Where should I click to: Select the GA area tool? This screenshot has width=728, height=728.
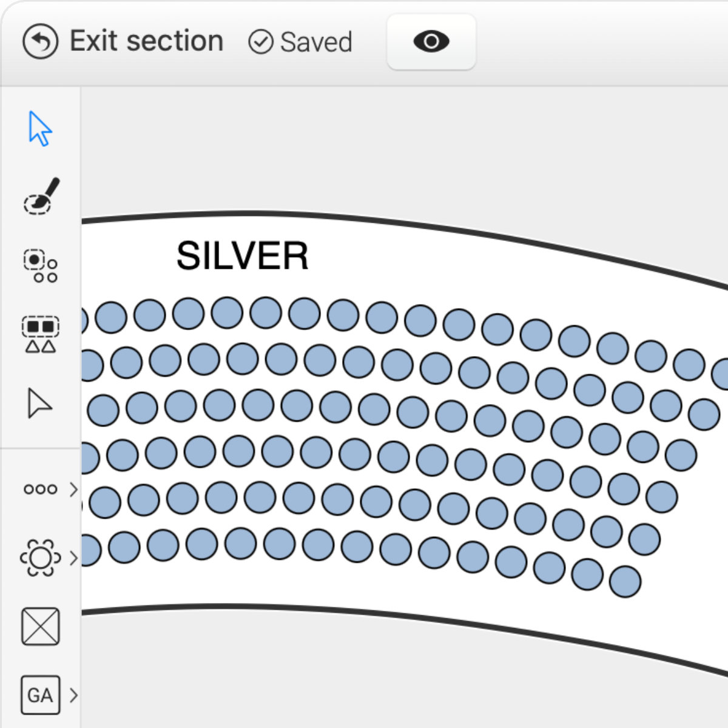pyautogui.click(x=41, y=695)
